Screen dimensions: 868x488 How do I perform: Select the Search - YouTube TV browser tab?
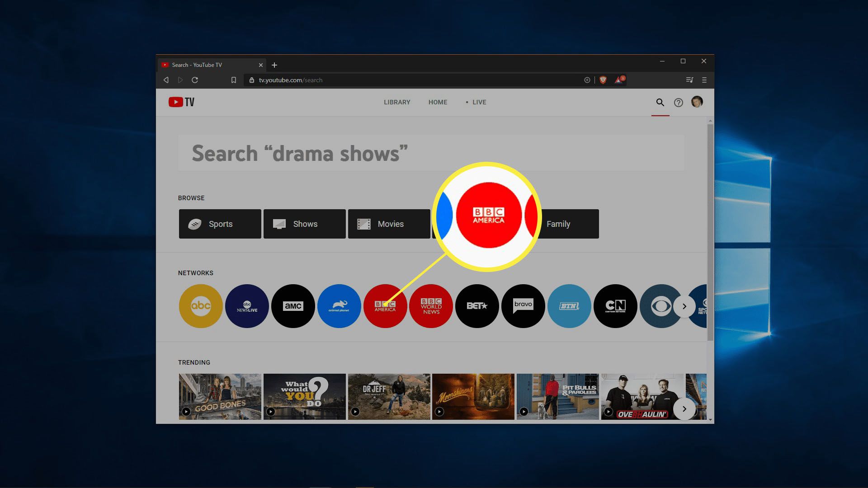(x=212, y=65)
